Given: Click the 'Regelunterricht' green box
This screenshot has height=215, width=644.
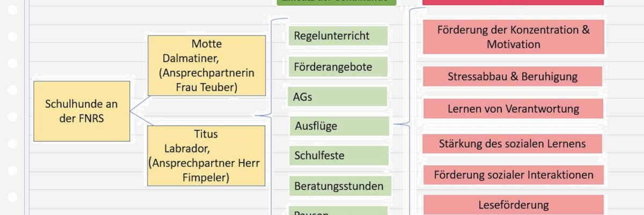Looking at the screenshot, I should point(338,36).
